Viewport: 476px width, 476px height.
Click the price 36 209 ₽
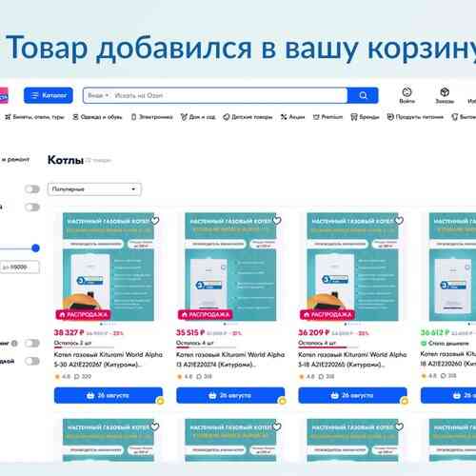pos(314,332)
